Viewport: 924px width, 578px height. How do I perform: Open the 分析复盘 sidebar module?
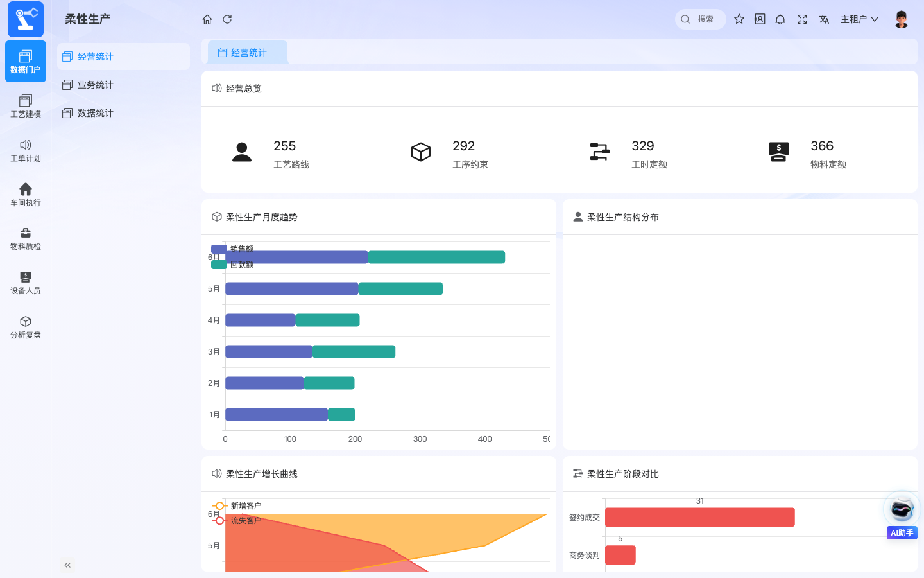(x=26, y=327)
